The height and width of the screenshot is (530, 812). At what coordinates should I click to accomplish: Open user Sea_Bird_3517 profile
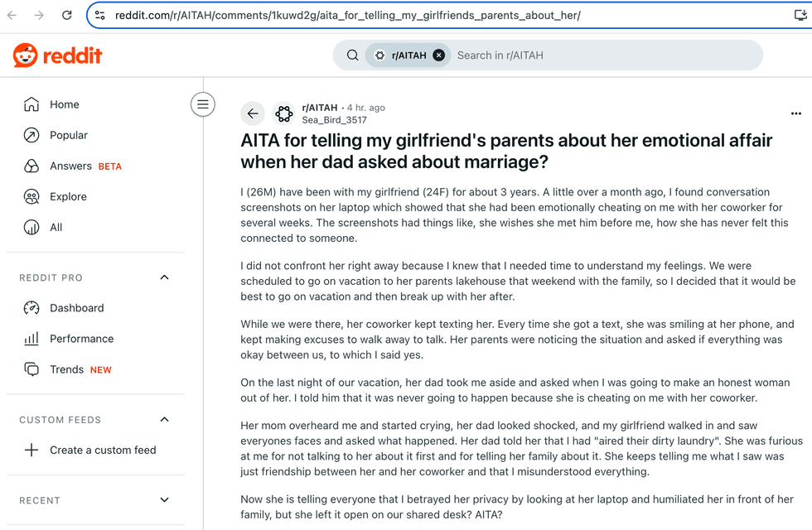pos(335,120)
